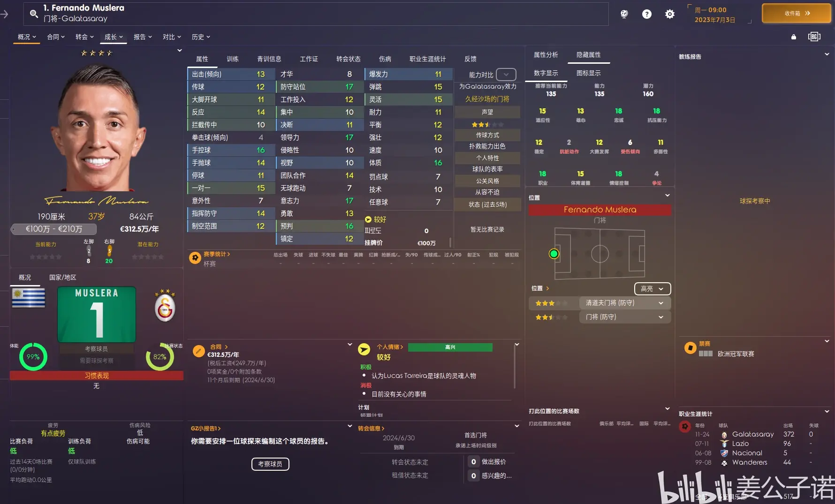Image resolution: width=835 pixels, height=504 pixels.
Task: Switch to the 转会状态 tab
Action: [349, 59]
